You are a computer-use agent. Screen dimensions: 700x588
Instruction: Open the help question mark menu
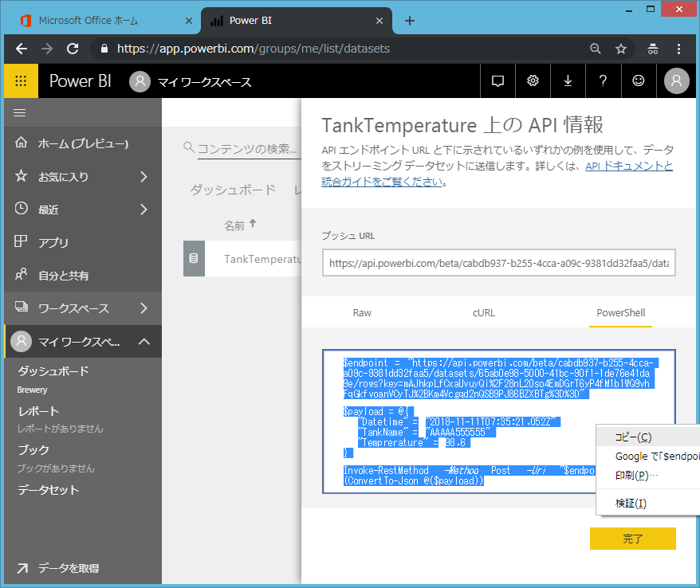click(x=603, y=80)
